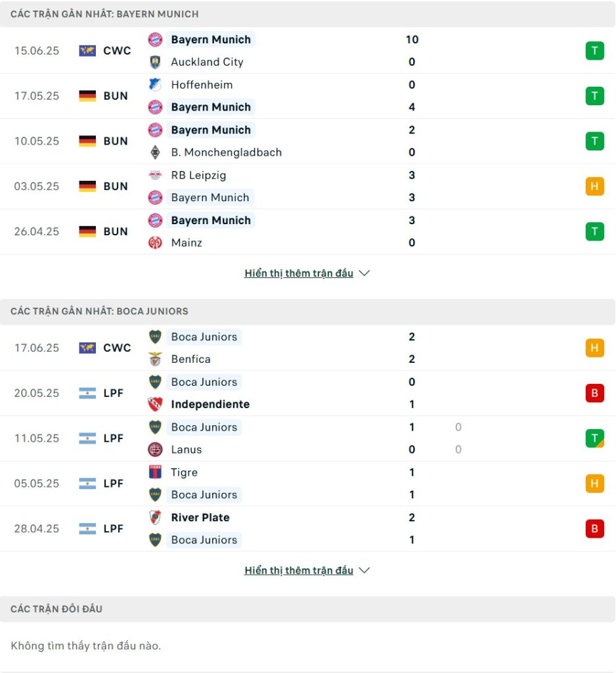This screenshot has width=616, height=673.
Task: Click the orange H badge for RB Leipzig match
Action: click(x=594, y=186)
